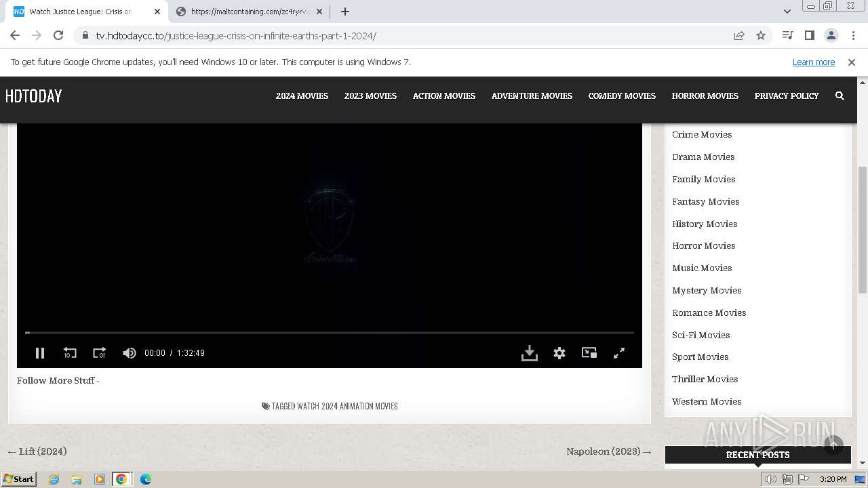Go back in browser history

pyautogui.click(x=15, y=35)
